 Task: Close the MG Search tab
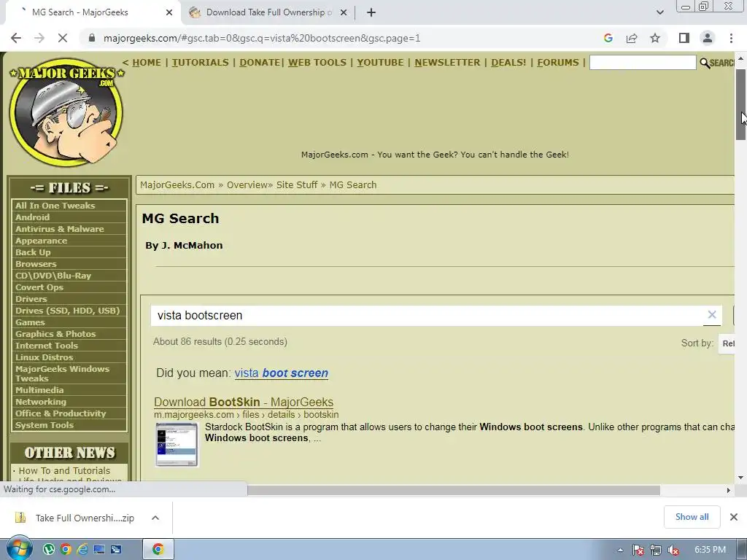pyautogui.click(x=169, y=12)
